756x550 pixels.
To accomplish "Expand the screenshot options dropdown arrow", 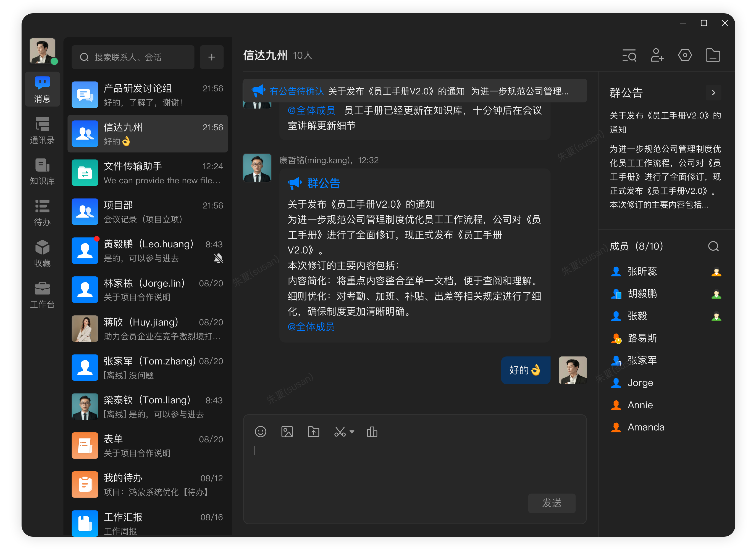I will (x=352, y=432).
